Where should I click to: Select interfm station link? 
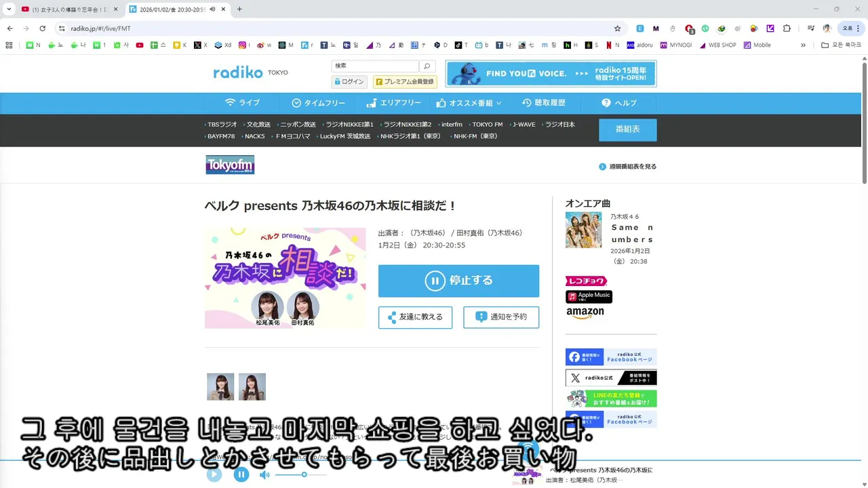pyautogui.click(x=450, y=125)
